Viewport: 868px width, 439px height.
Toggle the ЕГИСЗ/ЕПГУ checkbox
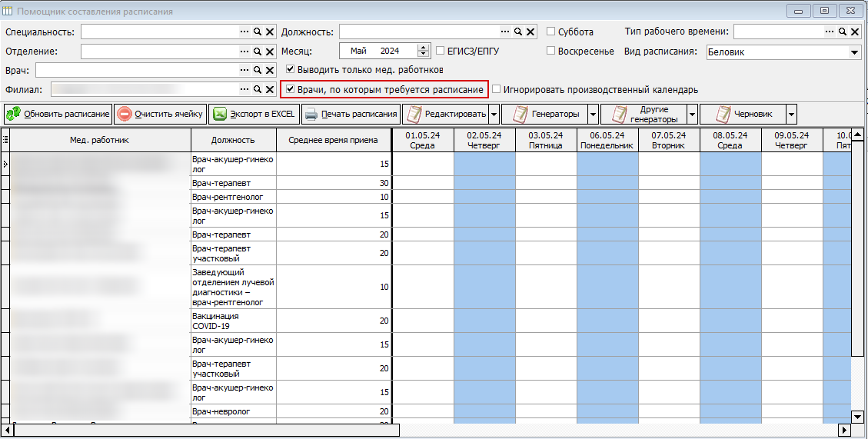[x=441, y=51]
